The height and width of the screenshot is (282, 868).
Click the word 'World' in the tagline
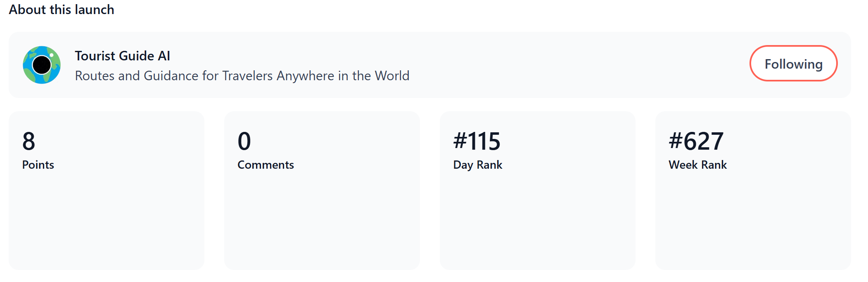coord(392,76)
